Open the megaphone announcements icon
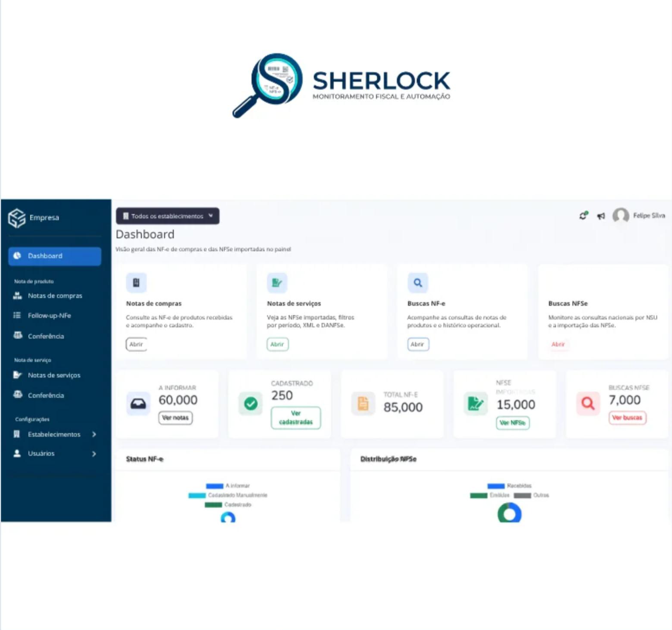This screenshot has height=630, width=672. pos(601,216)
